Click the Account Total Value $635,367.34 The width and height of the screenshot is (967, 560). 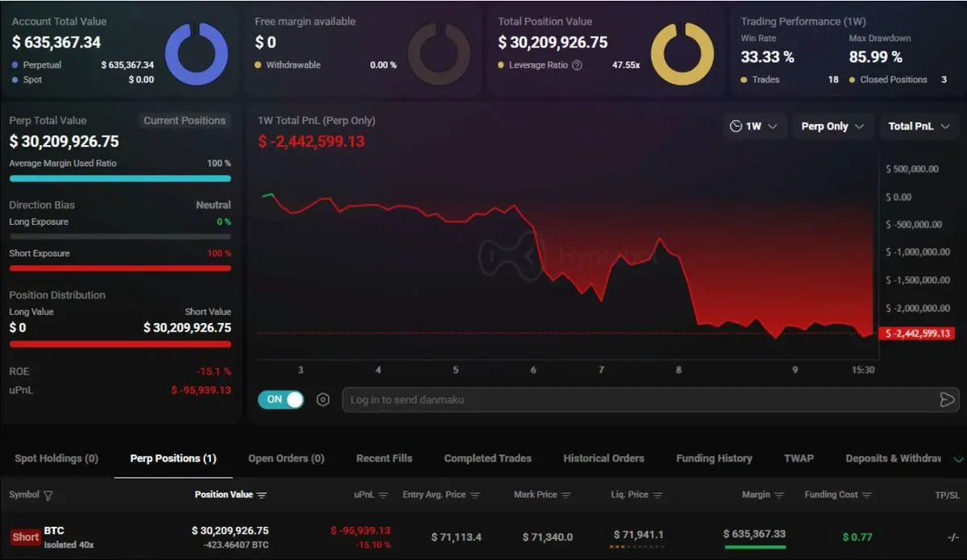[56, 42]
